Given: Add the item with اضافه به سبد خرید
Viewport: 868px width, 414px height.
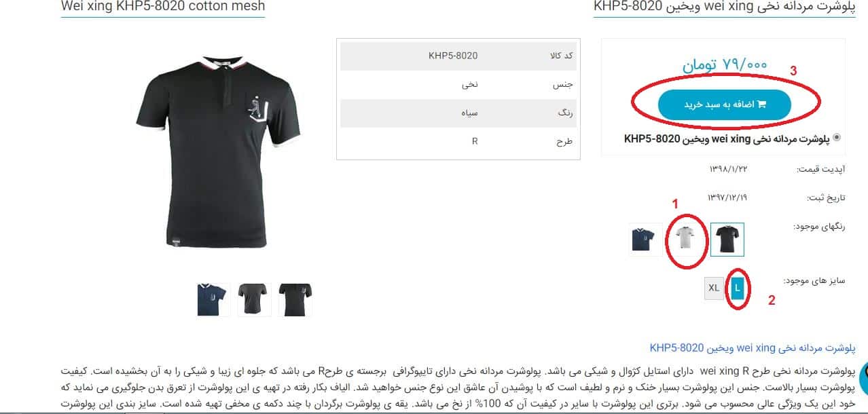Looking at the screenshot, I should click(x=725, y=105).
